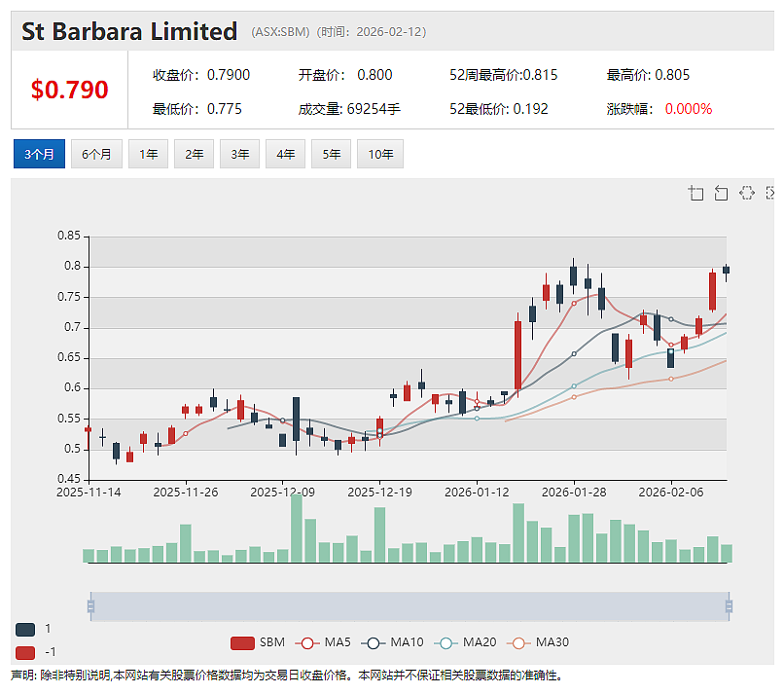Hide the MA10 moving average line
Screen dimensions: 784x694
[392, 642]
